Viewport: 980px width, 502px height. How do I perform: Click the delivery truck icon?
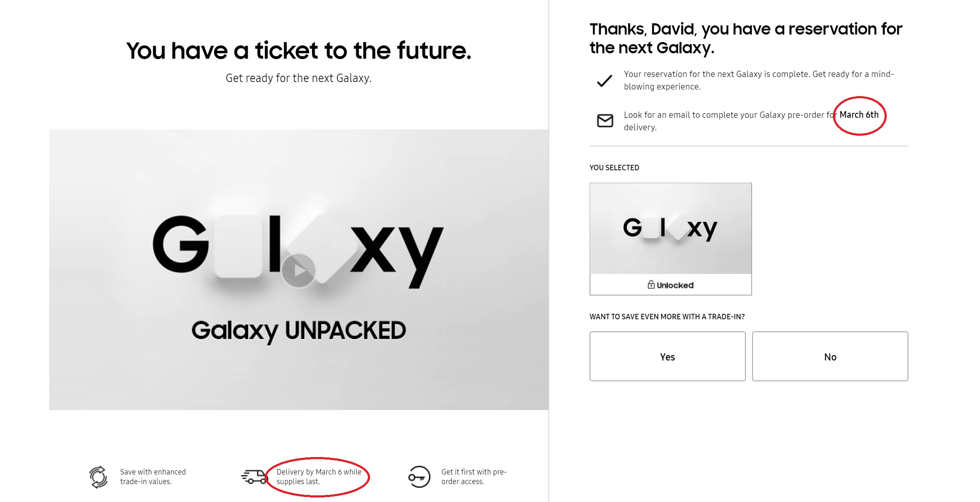[254, 477]
